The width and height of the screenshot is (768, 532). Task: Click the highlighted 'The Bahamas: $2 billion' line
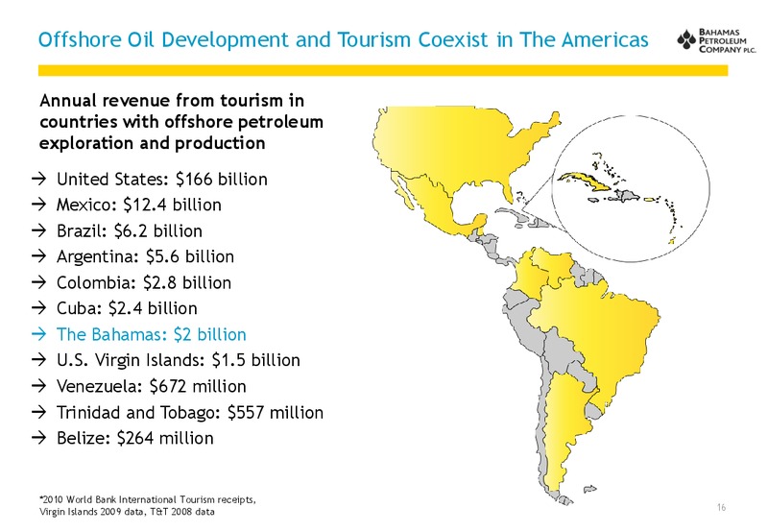152,334
